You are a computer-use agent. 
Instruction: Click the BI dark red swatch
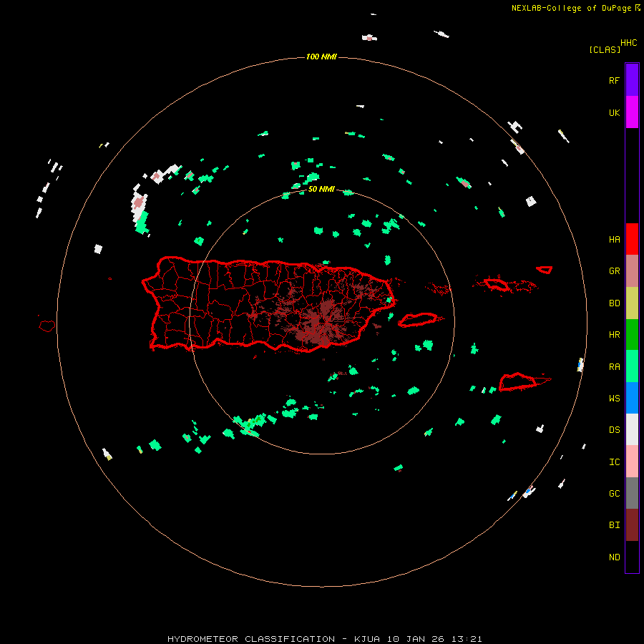(632, 525)
